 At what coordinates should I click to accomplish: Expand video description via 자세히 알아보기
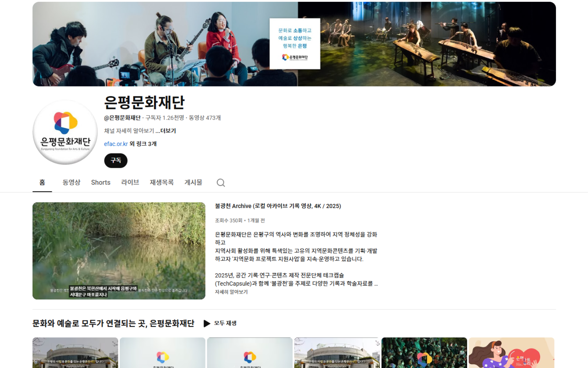(x=231, y=292)
